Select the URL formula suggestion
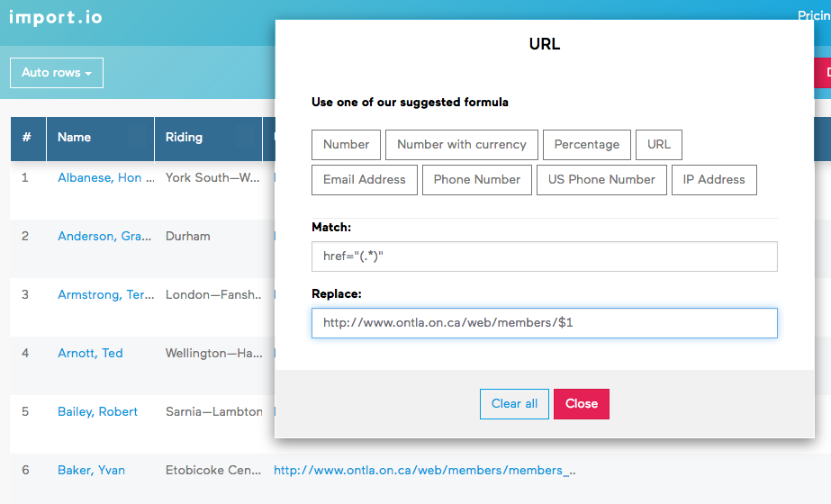This screenshot has height=504, width=831. tap(658, 145)
